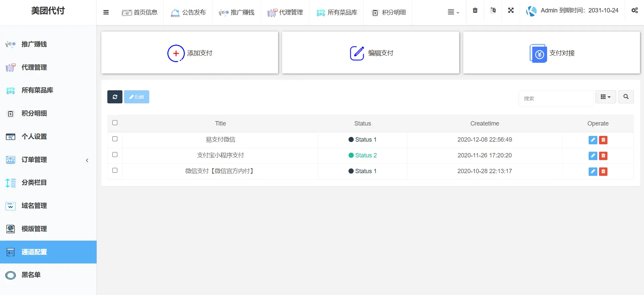Click Status 1 in 易支付微信 row
644x295 pixels.
[363, 140]
